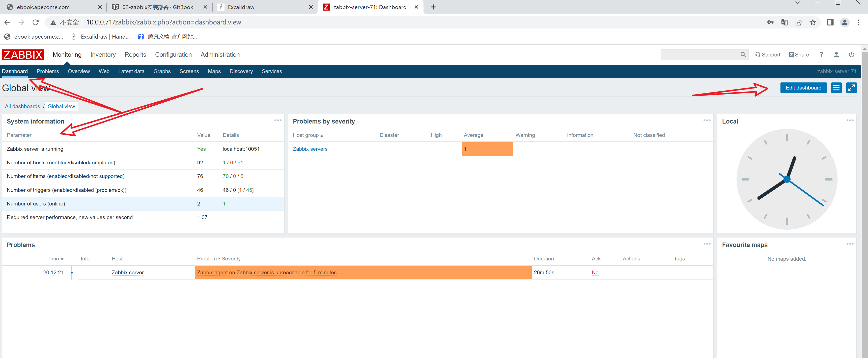
Task: Open the tab search chevron
Action: [797, 3]
